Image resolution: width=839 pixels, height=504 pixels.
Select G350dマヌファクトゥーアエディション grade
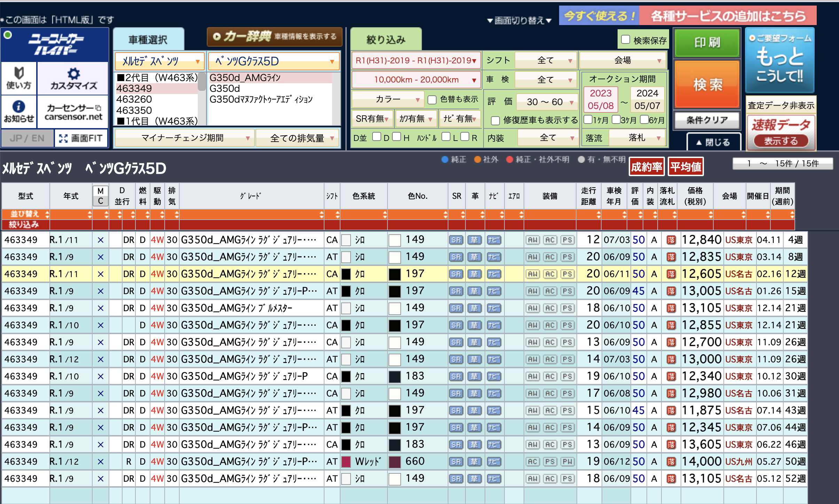pyautogui.click(x=261, y=100)
